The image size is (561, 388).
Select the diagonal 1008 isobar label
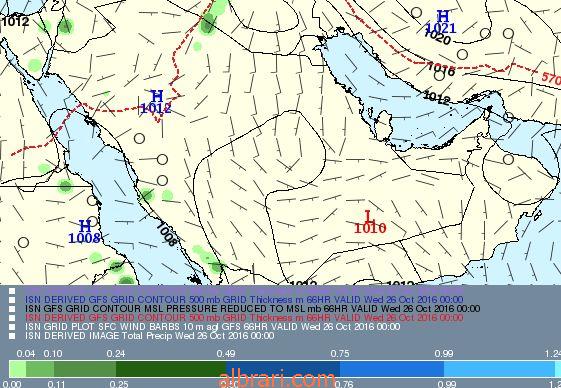click(166, 234)
